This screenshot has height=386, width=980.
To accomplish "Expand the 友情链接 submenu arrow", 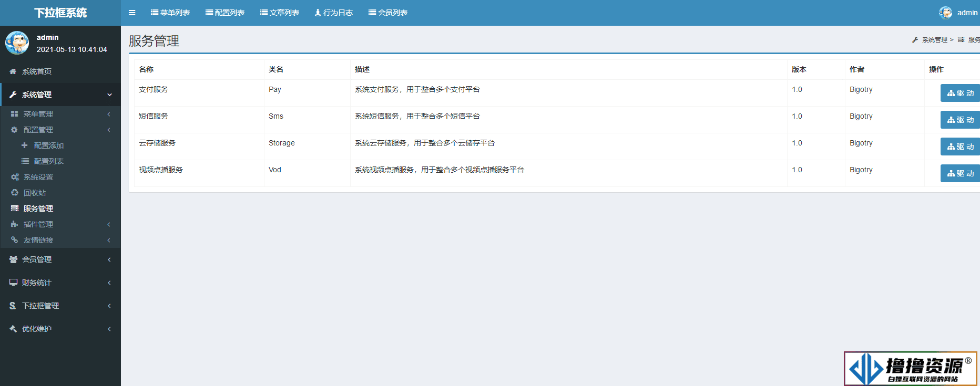I will click(109, 240).
